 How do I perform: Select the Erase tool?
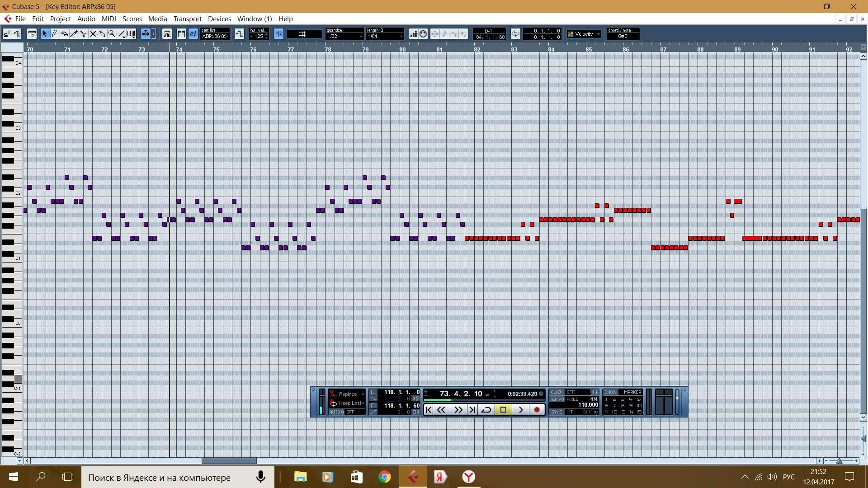(x=64, y=34)
